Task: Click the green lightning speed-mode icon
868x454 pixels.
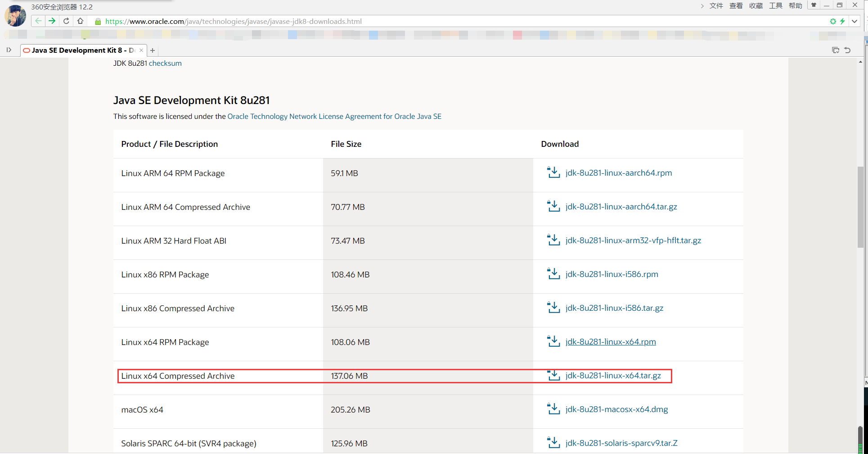Action: 842,21
